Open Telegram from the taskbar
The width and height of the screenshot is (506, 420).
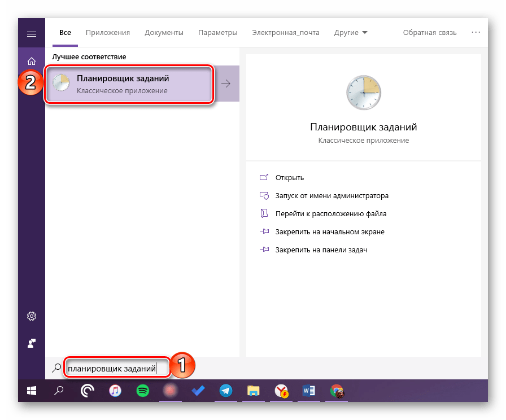click(225, 390)
